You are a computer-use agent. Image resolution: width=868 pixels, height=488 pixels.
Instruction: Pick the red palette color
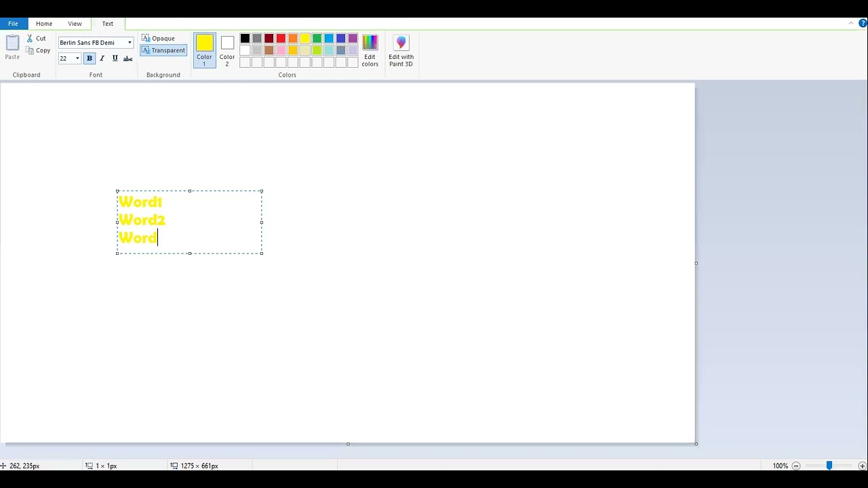pos(281,39)
